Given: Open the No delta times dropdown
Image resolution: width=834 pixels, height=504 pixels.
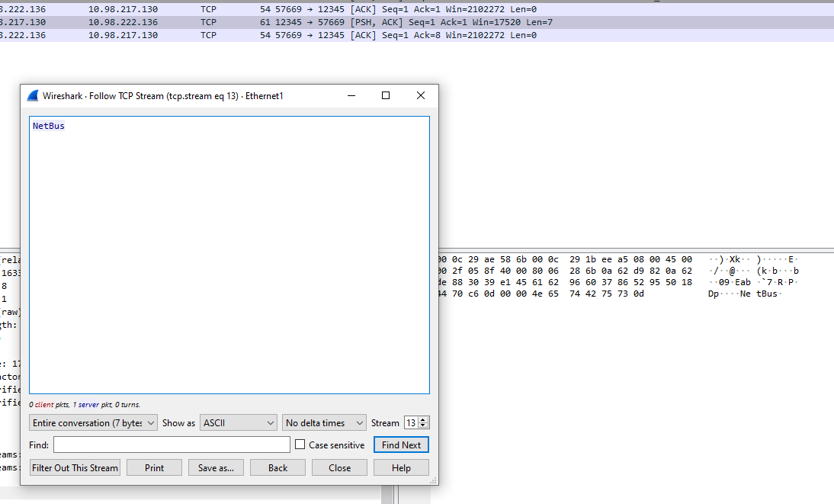Looking at the screenshot, I should point(324,423).
